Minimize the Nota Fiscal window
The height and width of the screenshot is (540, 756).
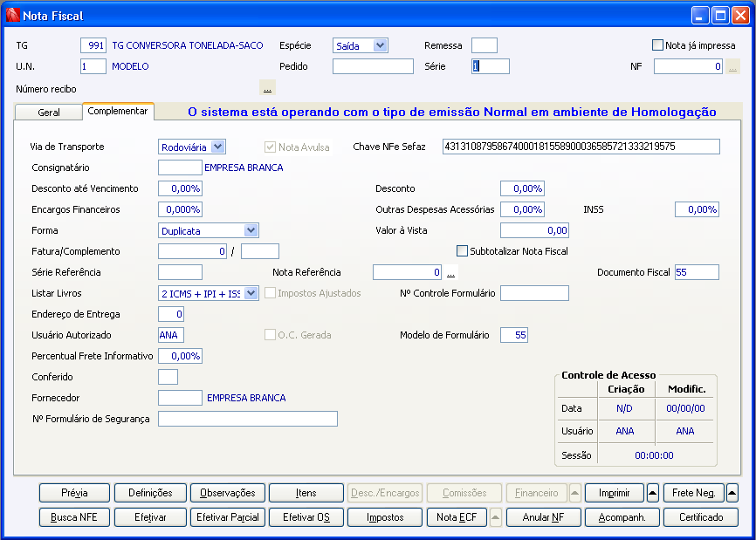(x=699, y=16)
